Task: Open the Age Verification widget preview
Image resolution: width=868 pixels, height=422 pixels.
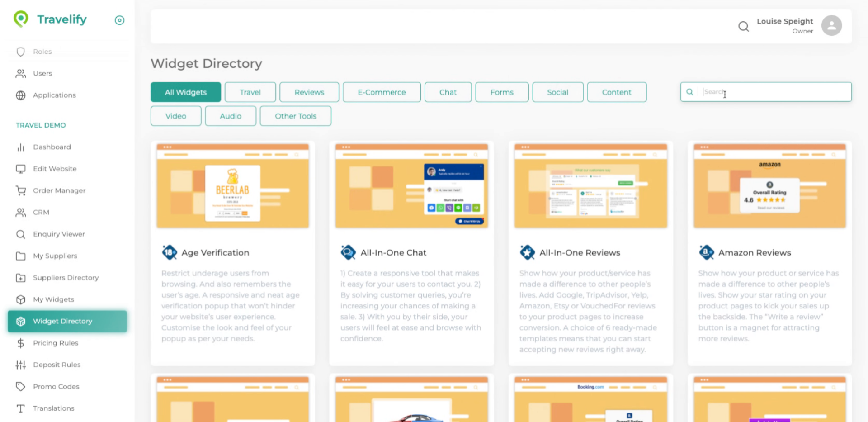Action: [x=232, y=185]
